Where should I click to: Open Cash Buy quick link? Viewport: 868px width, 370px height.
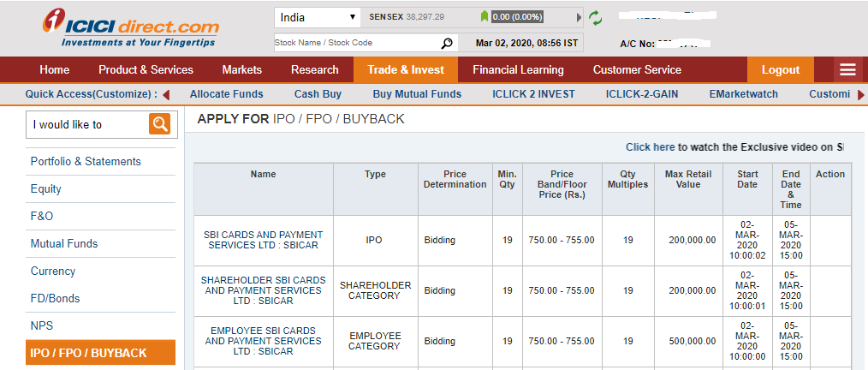point(318,94)
